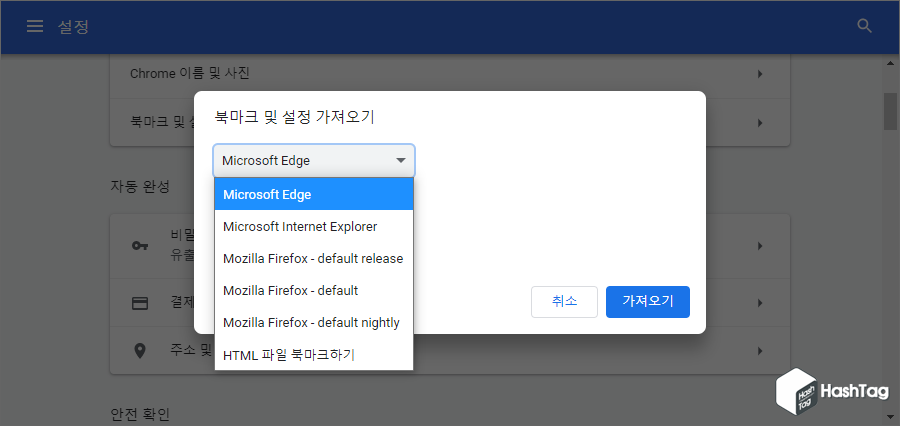Select the highlighted Microsoft Edge option in list

coord(314,194)
